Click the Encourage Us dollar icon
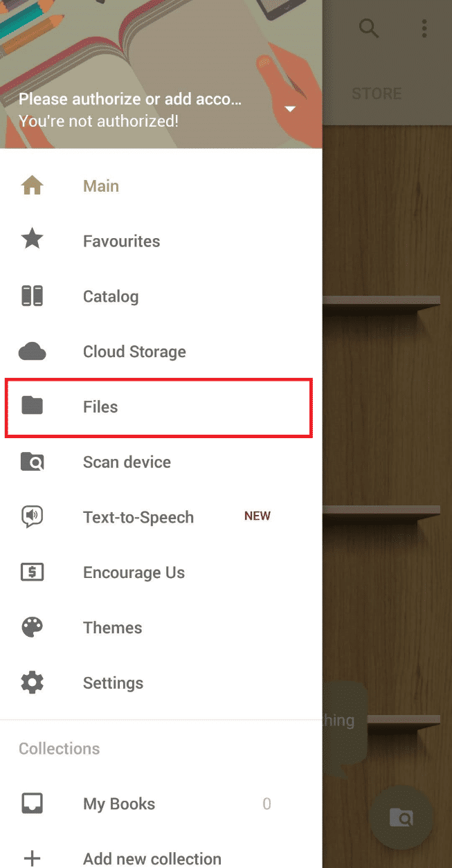The width and height of the screenshot is (452, 868). click(x=32, y=572)
